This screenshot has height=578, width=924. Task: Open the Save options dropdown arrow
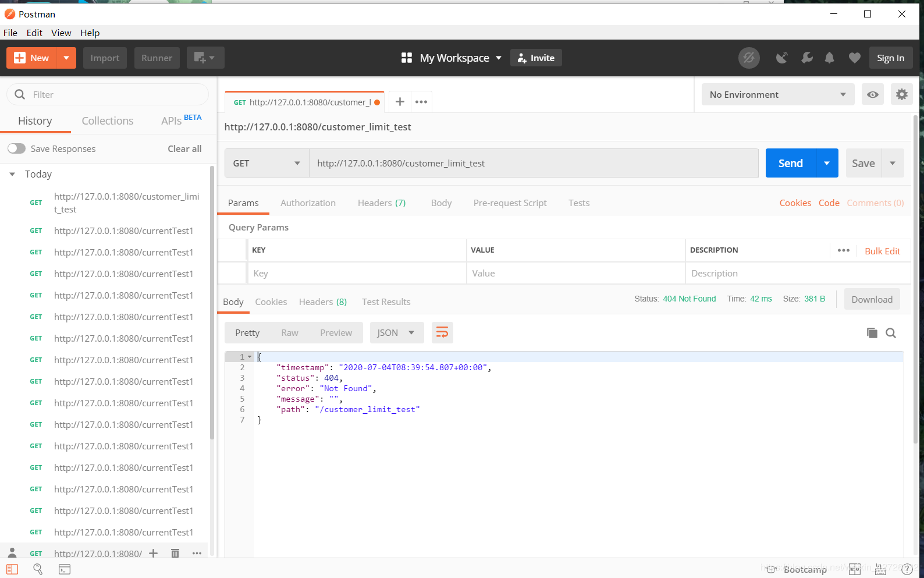(x=893, y=163)
